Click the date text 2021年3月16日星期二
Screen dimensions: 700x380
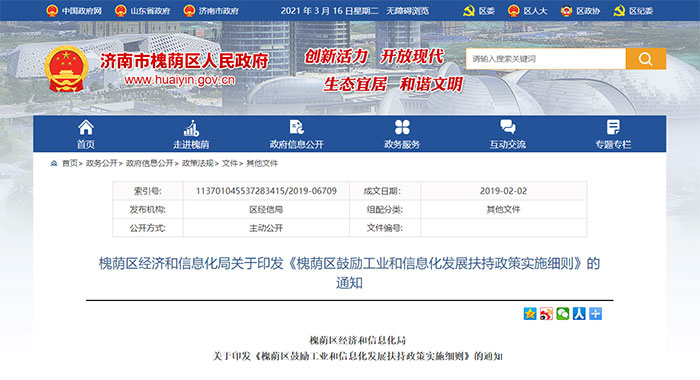tap(329, 11)
